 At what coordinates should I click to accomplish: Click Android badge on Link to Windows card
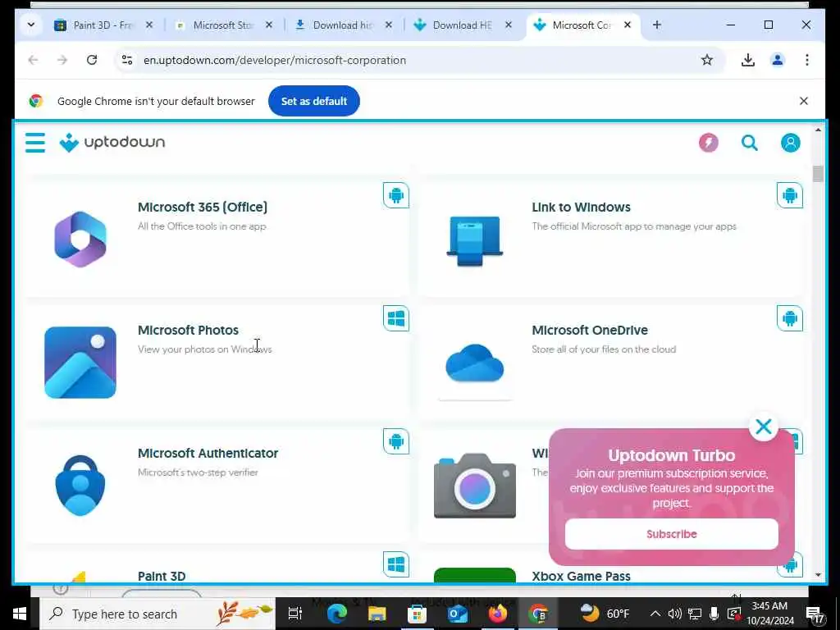pos(790,195)
